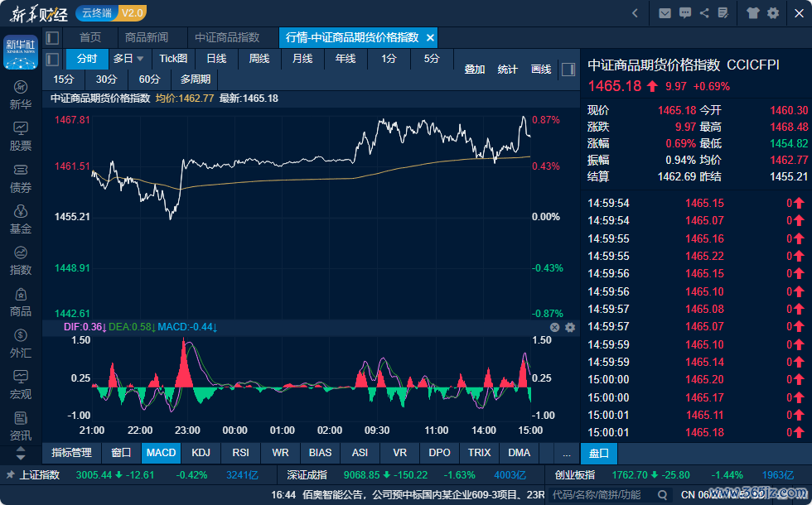
Task: Click the 窗口 window button
Action: coord(121,453)
